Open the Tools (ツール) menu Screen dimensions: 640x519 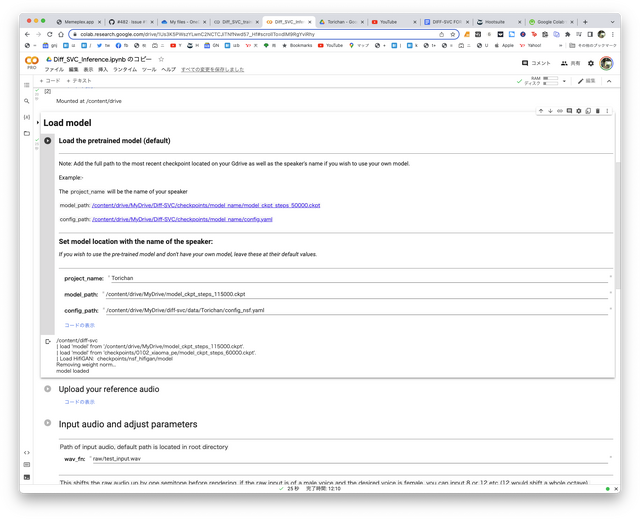point(149,70)
